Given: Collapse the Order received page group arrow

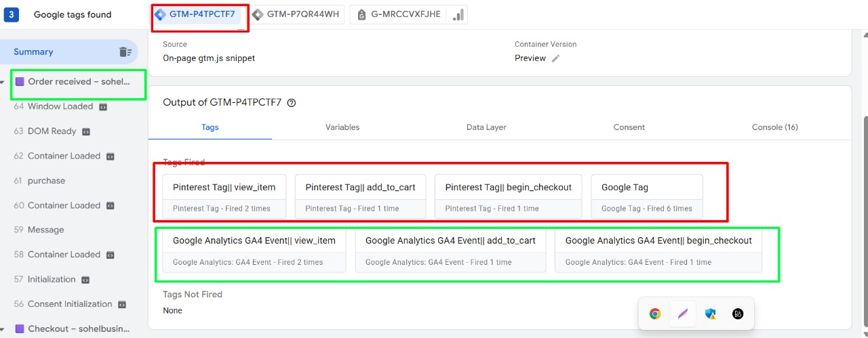Looking at the screenshot, I should click(x=2, y=82).
